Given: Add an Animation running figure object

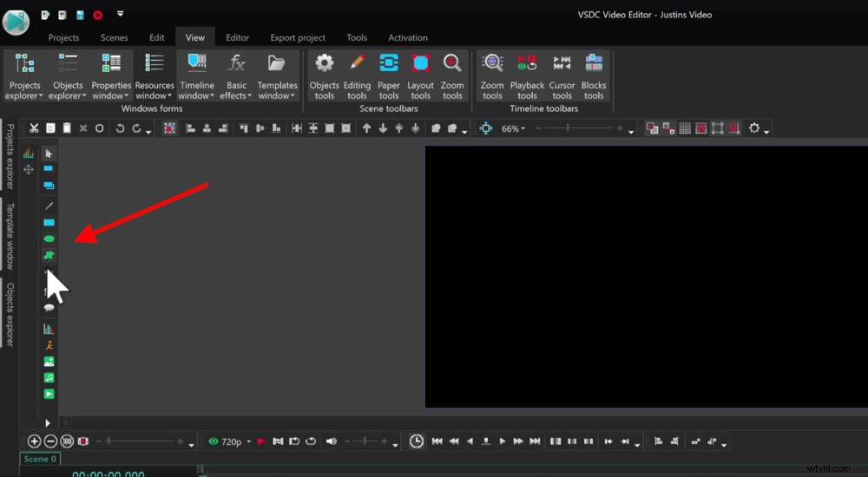Looking at the screenshot, I should point(49,345).
